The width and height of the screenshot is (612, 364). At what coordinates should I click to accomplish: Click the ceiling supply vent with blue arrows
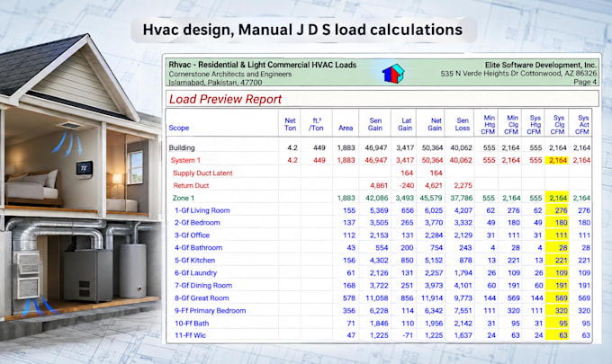point(70,125)
